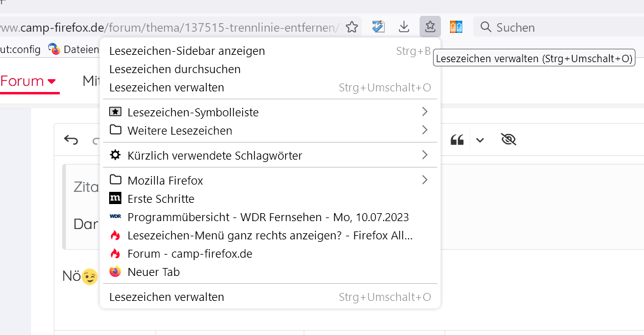Click the W3C validator extension icon
644x335 pixels.
pyautogui.click(x=378, y=27)
